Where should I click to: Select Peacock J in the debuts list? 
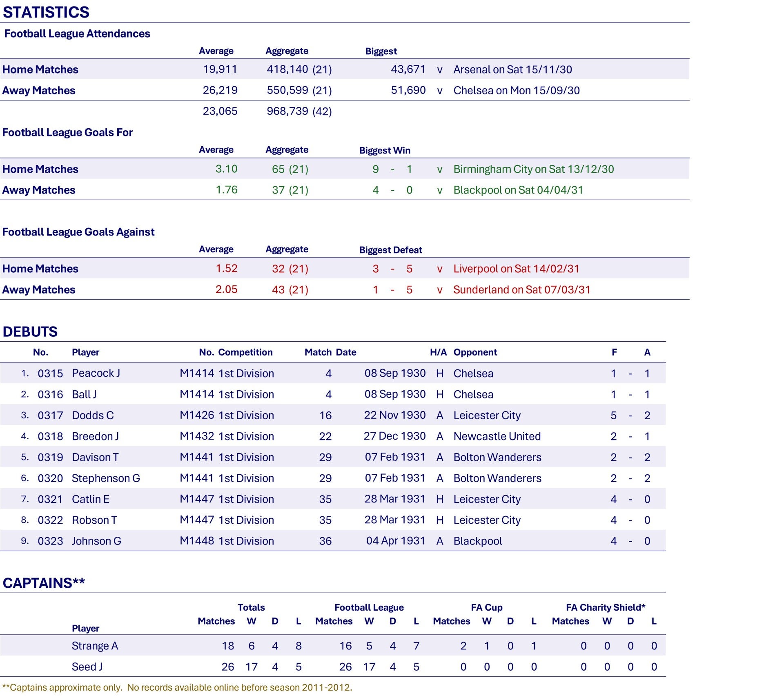96,373
